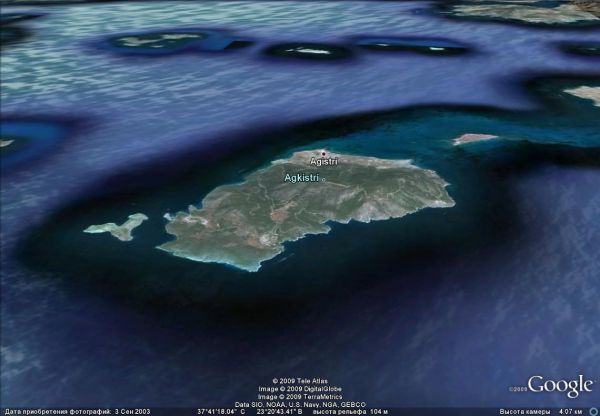Select the Agistri town label
Image resolution: width=600 pixels, height=416 pixels.
pos(325,162)
